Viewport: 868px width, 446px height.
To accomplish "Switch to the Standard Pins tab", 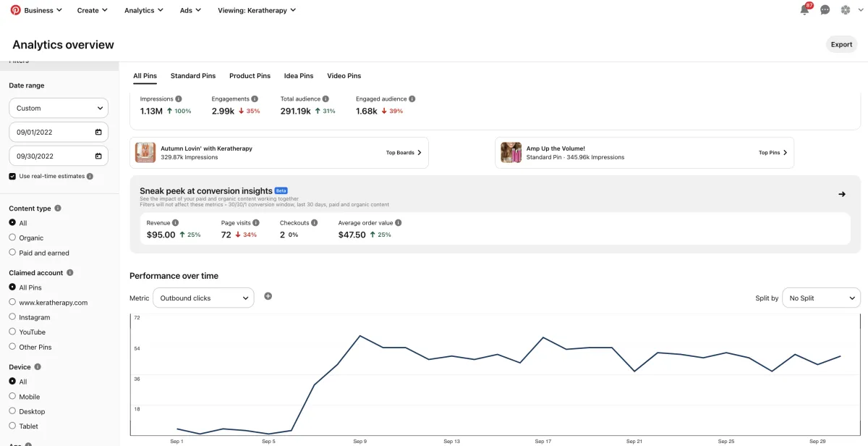I will pyautogui.click(x=193, y=76).
